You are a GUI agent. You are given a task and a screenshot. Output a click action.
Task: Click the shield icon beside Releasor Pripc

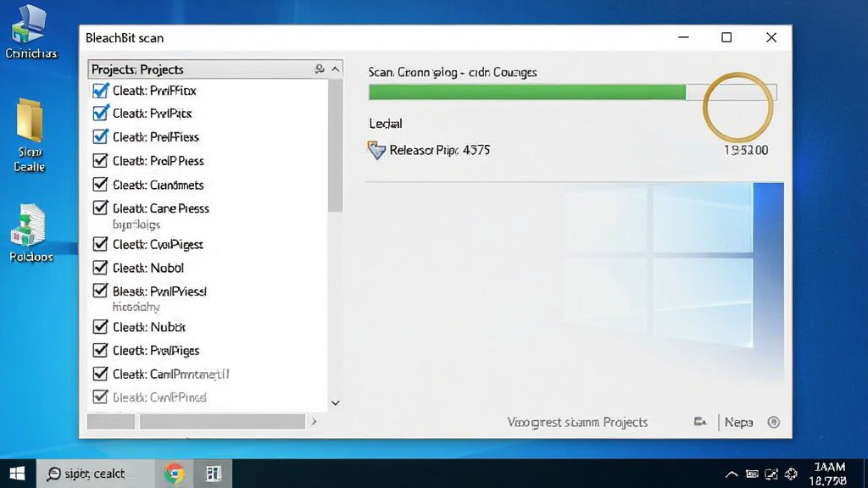pos(376,150)
